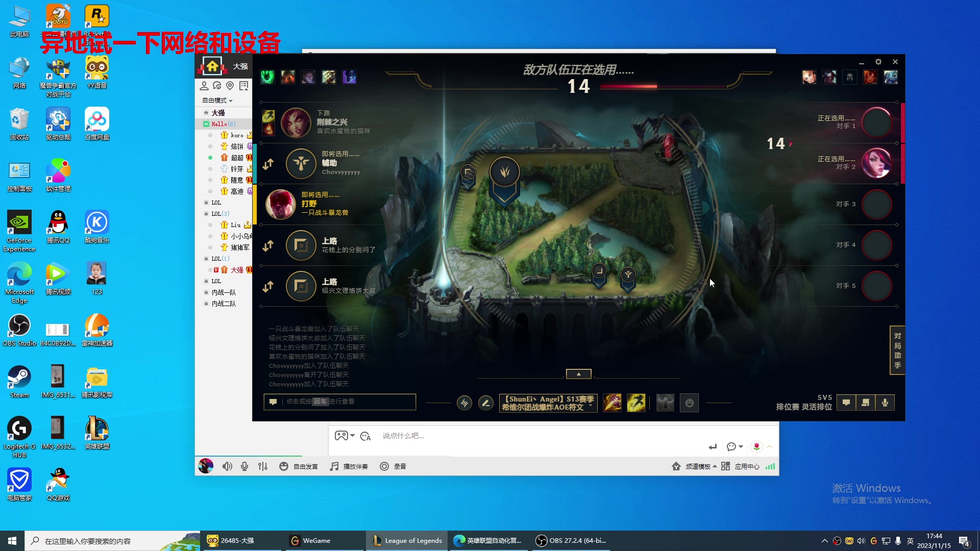980x551 pixels.
Task: Click the Windows taskbar search box
Action: coord(112,541)
